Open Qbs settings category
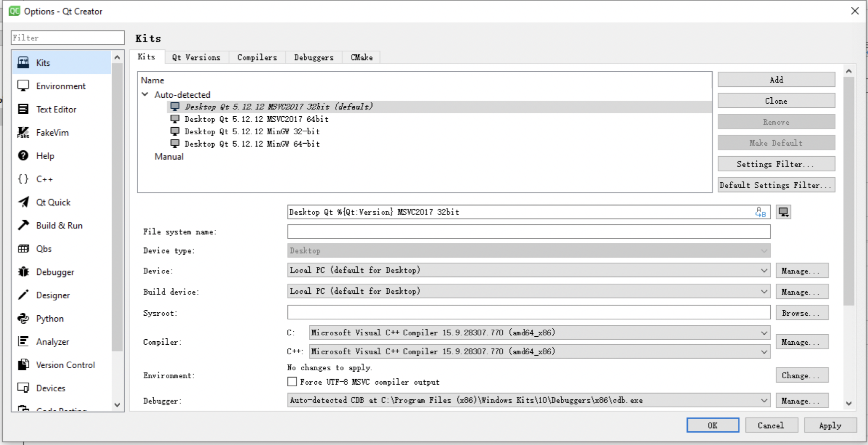This screenshot has height=445, width=868. 61,248
